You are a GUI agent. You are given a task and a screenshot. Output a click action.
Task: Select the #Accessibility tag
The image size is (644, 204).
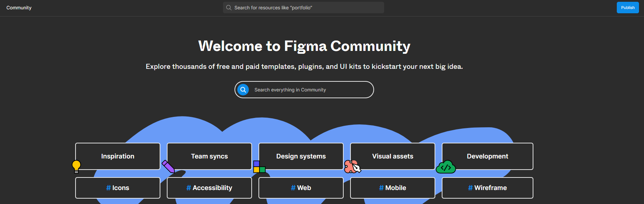(209, 188)
